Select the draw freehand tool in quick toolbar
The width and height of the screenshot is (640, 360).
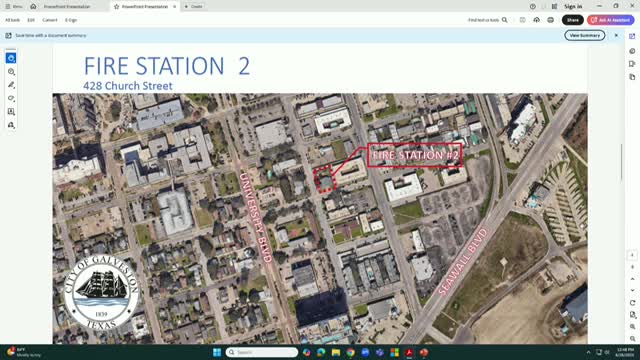[x=11, y=98]
